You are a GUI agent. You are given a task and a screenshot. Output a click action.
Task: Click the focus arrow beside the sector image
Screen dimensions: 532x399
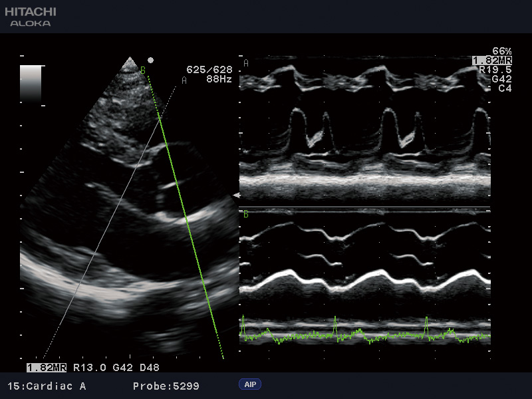[x=235, y=195]
